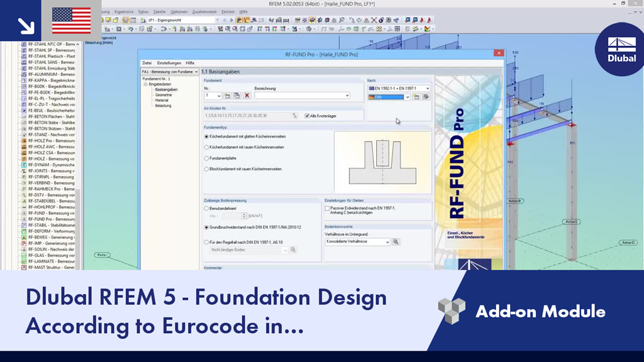Click the Add-on Module cubes icon
The height and width of the screenshot is (362, 644).
(x=452, y=311)
